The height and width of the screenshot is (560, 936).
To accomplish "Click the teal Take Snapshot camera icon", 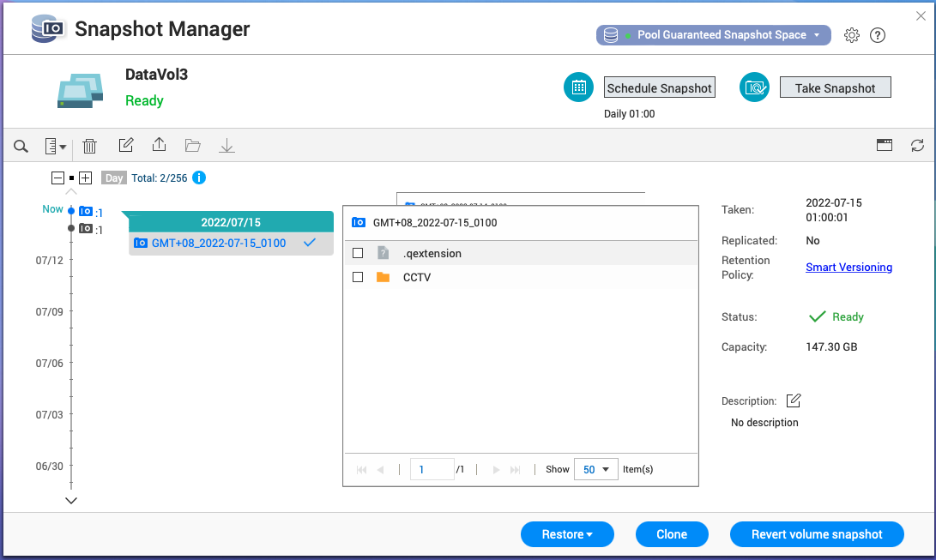I will [x=753, y=87].
